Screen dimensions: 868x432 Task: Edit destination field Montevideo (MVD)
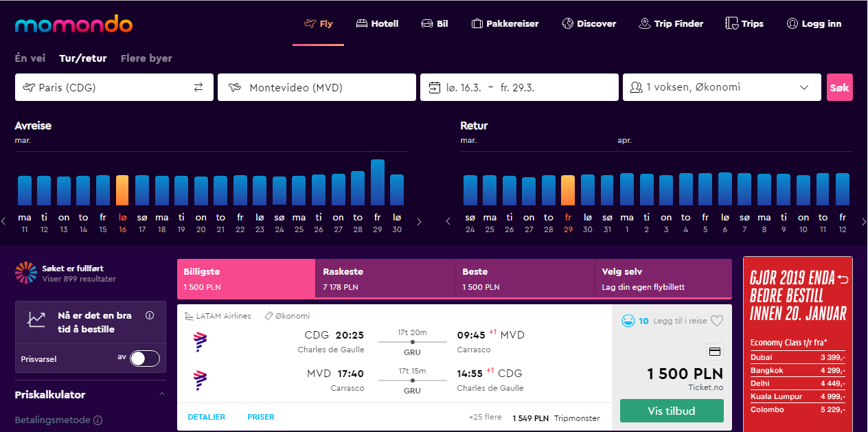317,87
